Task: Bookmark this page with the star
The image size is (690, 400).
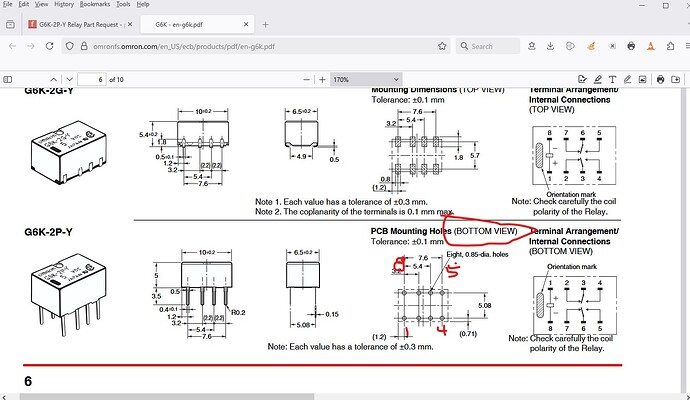Action: pyautogui.click(x=442, y=46)
